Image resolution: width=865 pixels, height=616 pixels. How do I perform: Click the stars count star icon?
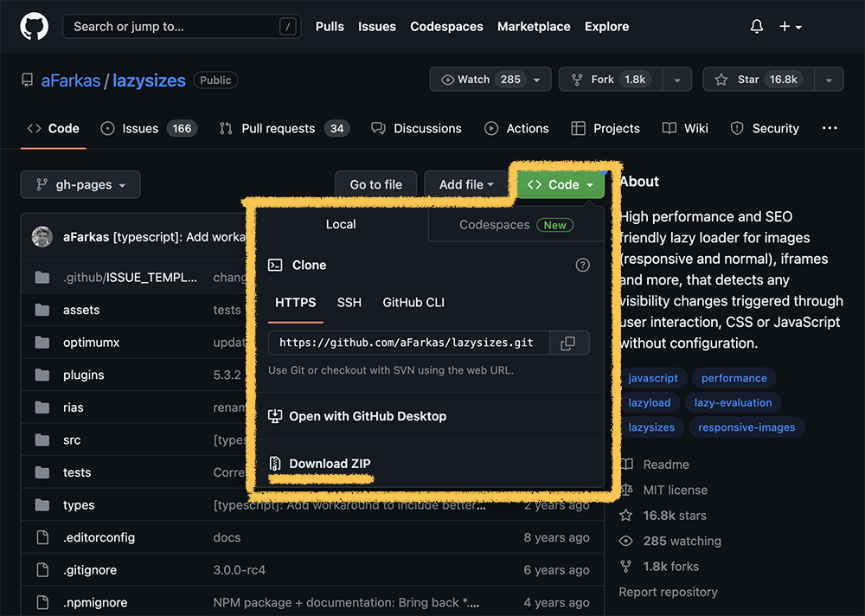click(x=625, y=516)
